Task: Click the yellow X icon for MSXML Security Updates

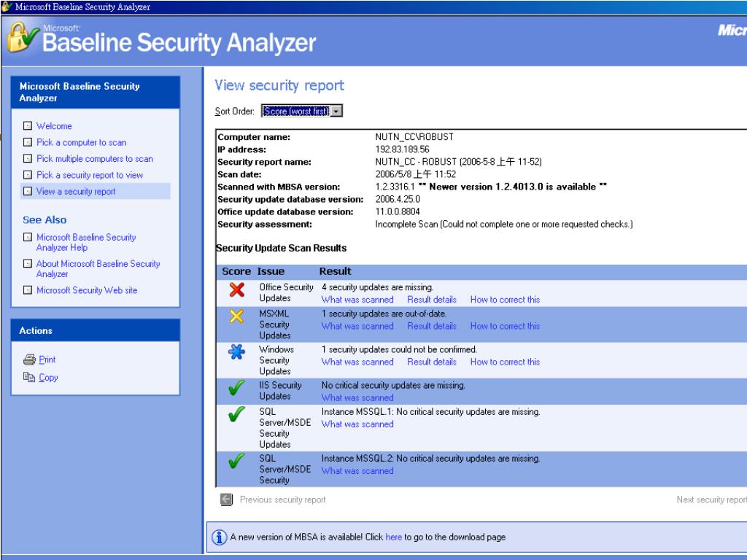Action: click(x=237, y=316)
